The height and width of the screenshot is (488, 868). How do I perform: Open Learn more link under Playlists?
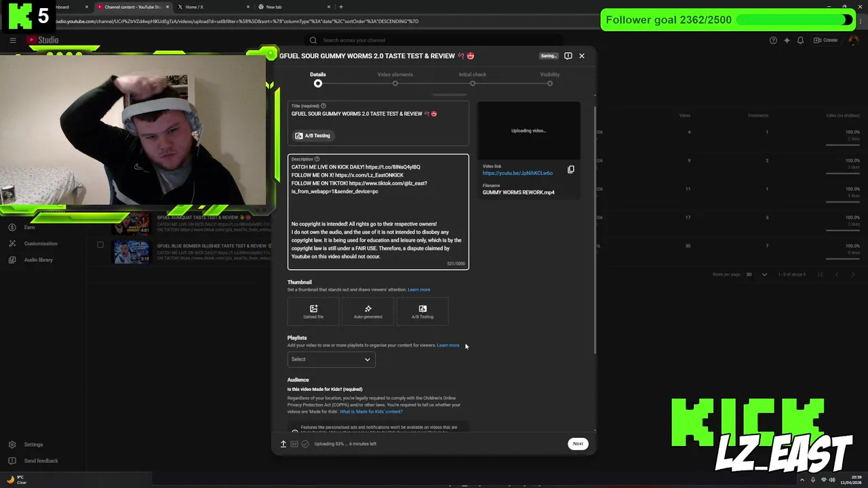tap(448, 345)
